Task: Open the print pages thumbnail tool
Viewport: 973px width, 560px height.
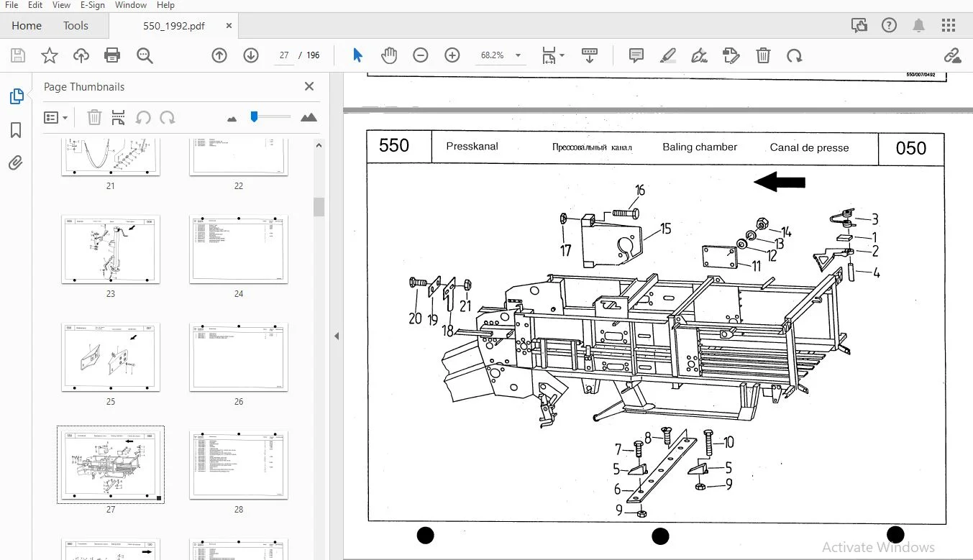Action: pyautogui.click(x=119, y=117)
